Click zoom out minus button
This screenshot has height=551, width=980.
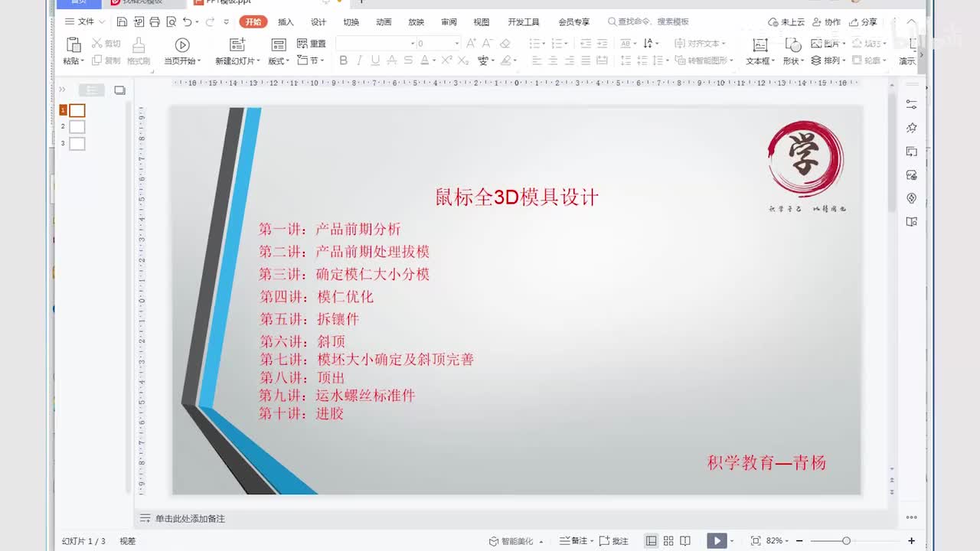point(799,540)
